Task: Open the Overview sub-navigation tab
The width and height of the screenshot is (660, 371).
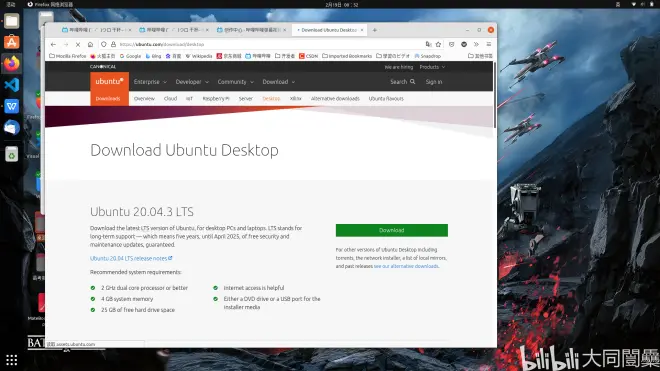Action: coord(144,99)
